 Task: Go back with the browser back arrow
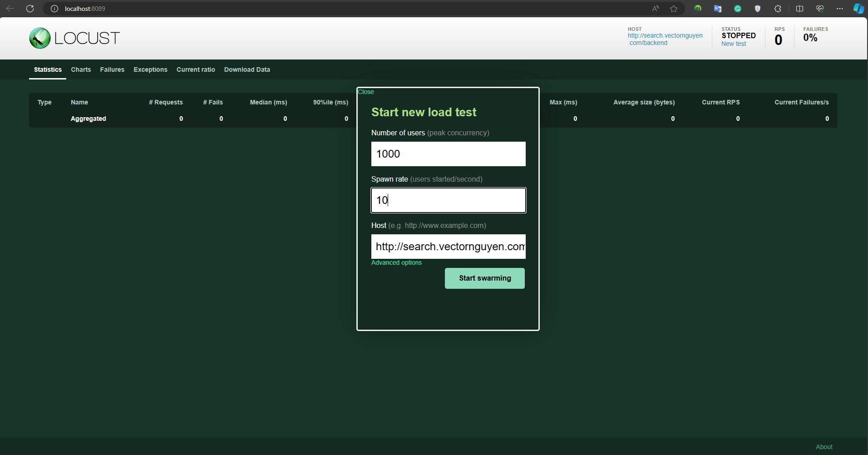pos(10,9)
